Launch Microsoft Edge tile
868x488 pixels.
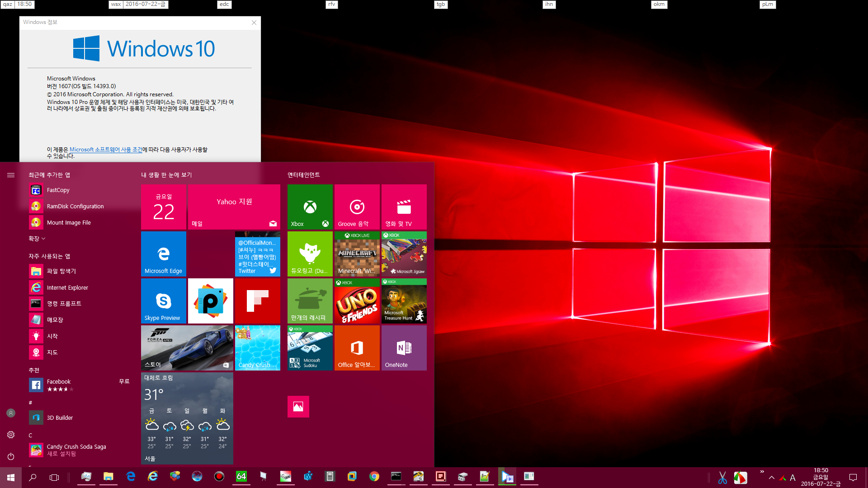tap(163, 253)
